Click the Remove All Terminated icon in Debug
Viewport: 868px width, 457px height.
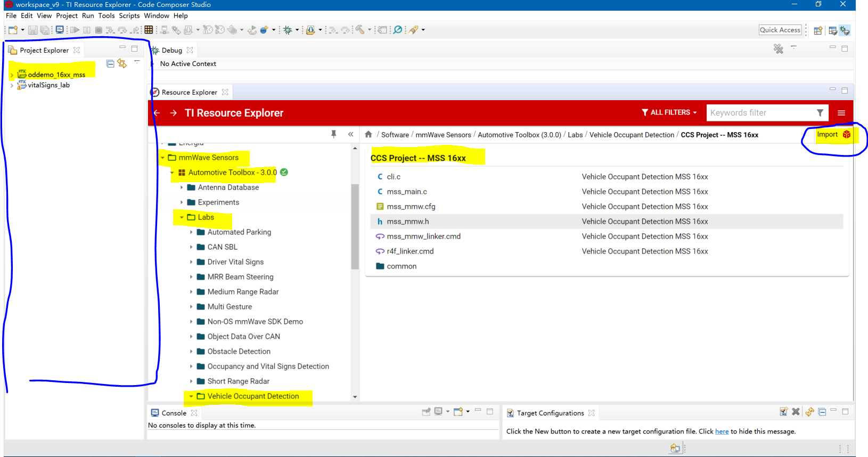779,49
